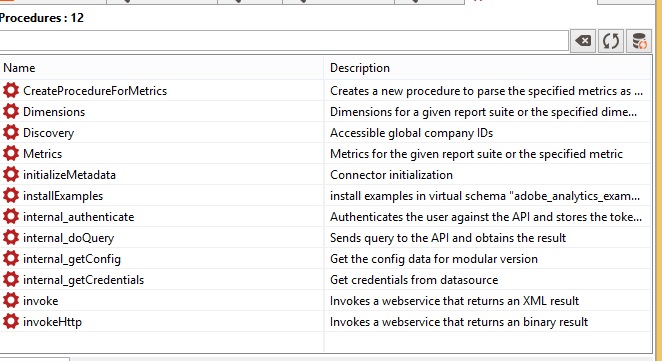Sort by the Name column header
Viewport: 662px width, 362px height.
162,68
